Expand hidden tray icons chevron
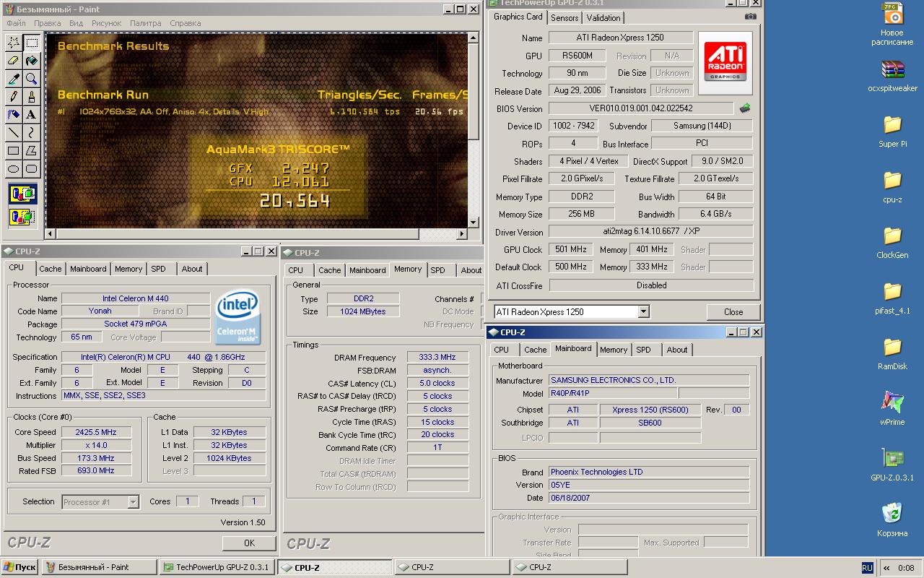The image size is (924, 578). pos(886,568)
